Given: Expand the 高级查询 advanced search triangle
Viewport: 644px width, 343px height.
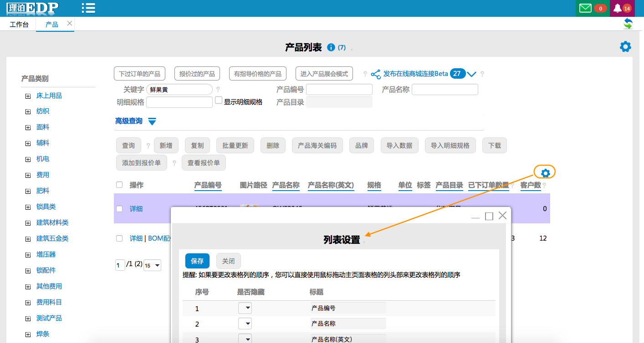Looking at the screenshot, I should click(x=152, y=121).
